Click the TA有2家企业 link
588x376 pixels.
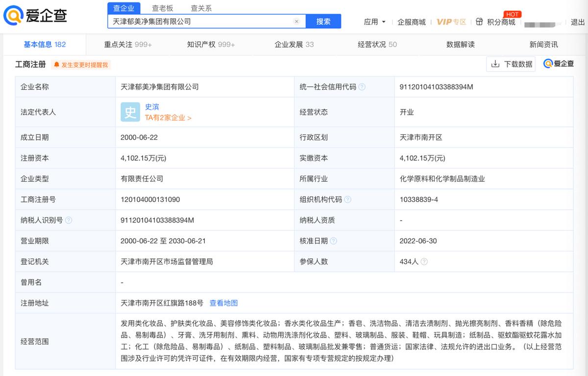coord(168,118)
